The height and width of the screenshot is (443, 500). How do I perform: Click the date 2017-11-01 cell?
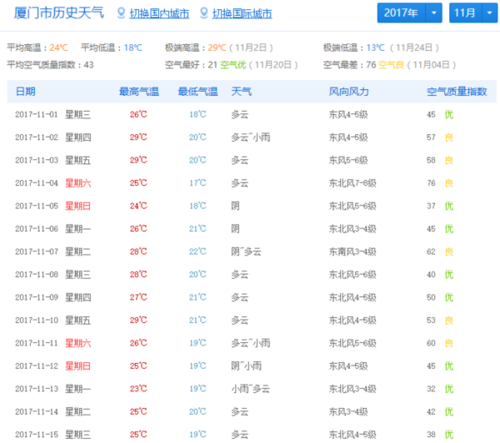pos(36,115)
